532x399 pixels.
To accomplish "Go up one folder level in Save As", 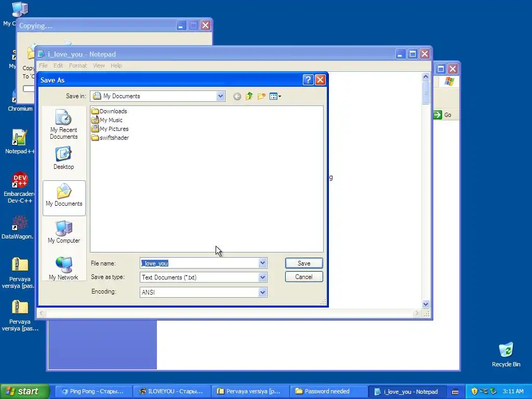I will [x=249, y=96].
